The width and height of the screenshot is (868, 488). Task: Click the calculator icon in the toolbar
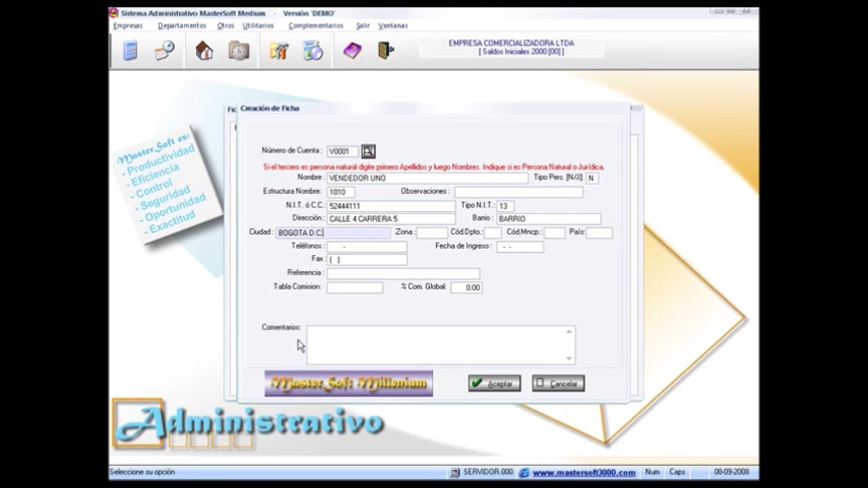pyautogui.click(x=130, y=51)
